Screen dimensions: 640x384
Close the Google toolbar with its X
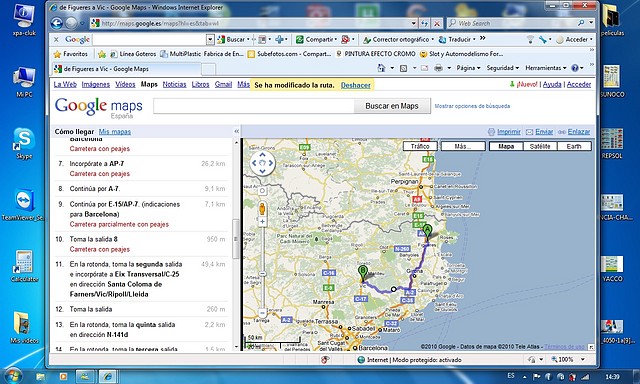pos(56,40)
